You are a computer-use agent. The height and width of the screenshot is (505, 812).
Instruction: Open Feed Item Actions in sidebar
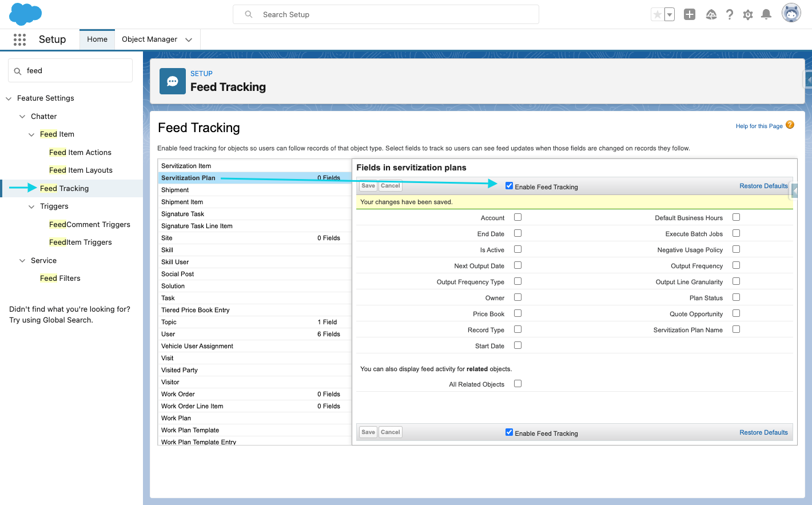(80, 153)
